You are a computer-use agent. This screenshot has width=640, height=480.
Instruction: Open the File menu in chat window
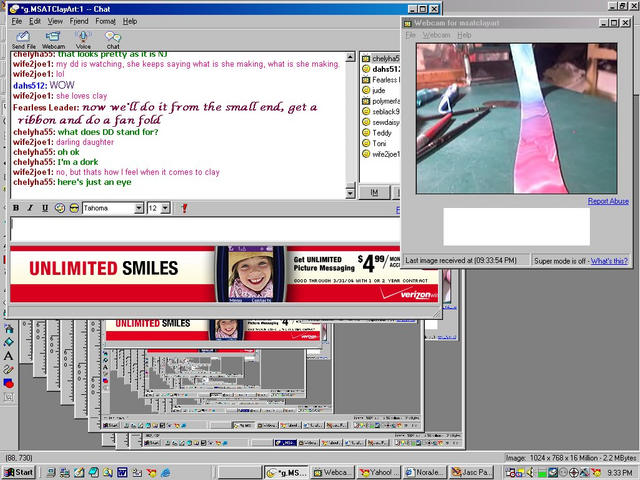17,21
